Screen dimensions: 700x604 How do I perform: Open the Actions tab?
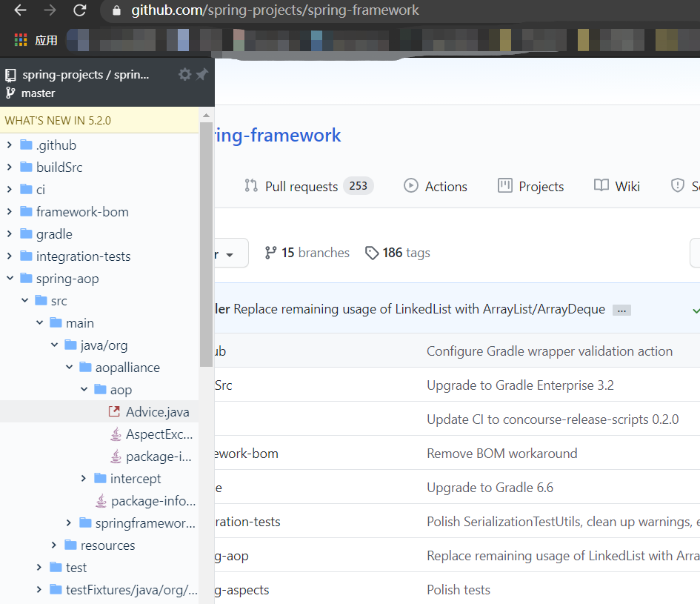click(436, 186)
